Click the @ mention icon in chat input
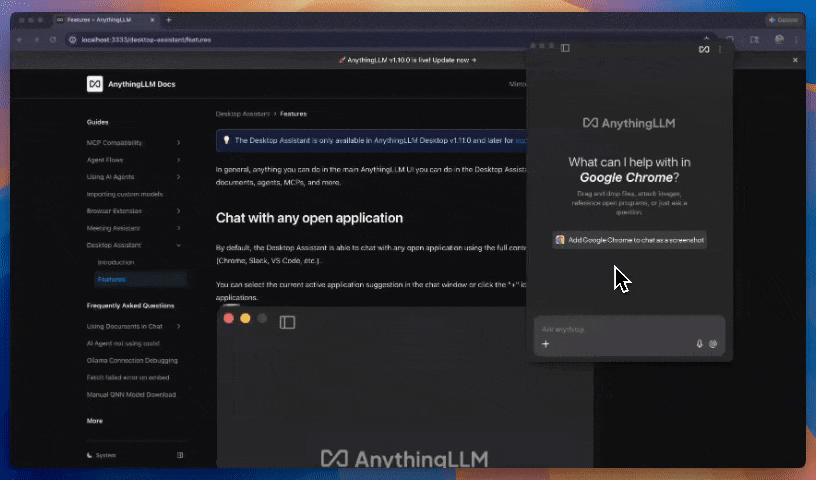The height and width of the screenshot is (480, 816). [x=713, y=344]
